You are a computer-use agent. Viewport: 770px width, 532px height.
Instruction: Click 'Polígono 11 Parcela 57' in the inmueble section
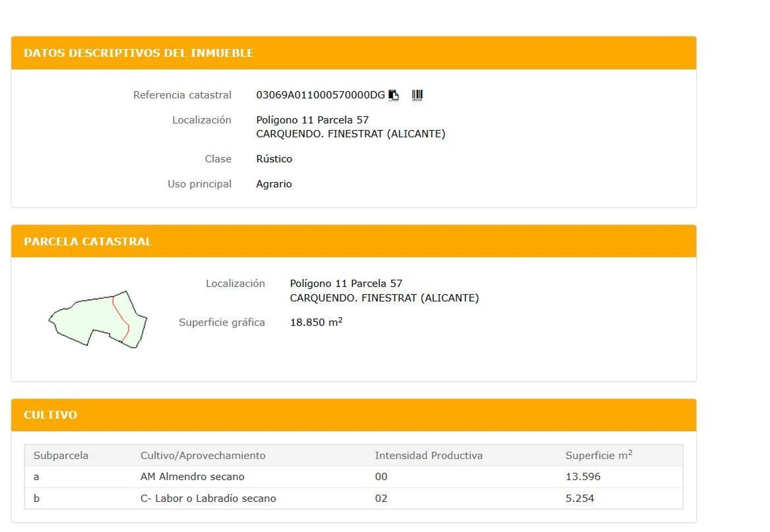coord(312,120)
